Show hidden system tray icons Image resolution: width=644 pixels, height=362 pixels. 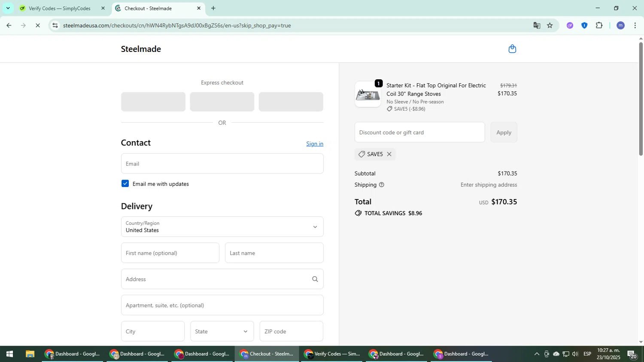coord(537,354)
